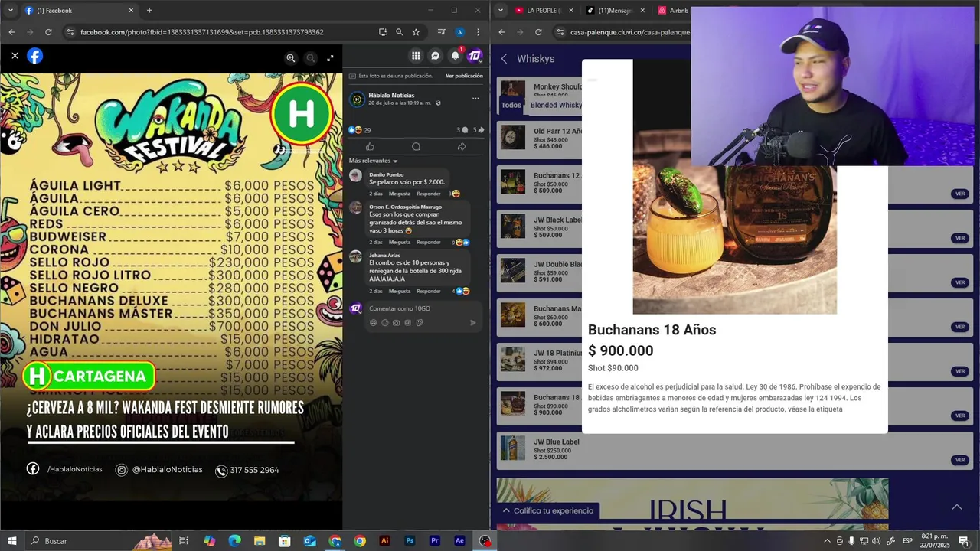Screen dimensions: 980x551
Task: Switch to LA PEOPLE YouTube tab
Action: [x=544, y=11]
